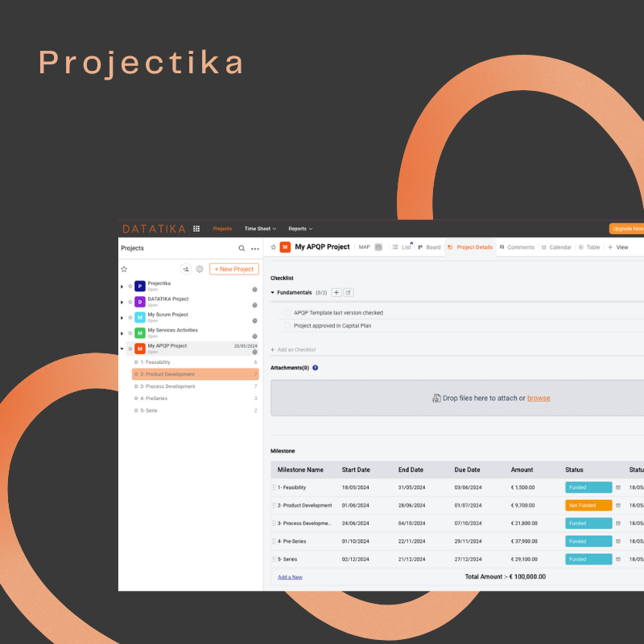Switch to the Comments tab
This screenshot has height=644, width=644.
tap(517, 247)
